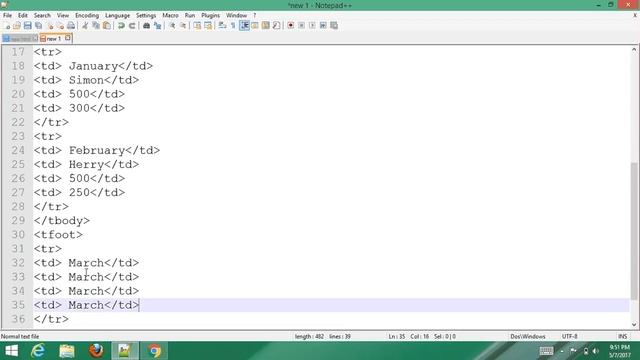Click line 18 '<td> January</td>'
Viewport: 640px width, 360px height.
pyautogui.click(x=93, y=66)
